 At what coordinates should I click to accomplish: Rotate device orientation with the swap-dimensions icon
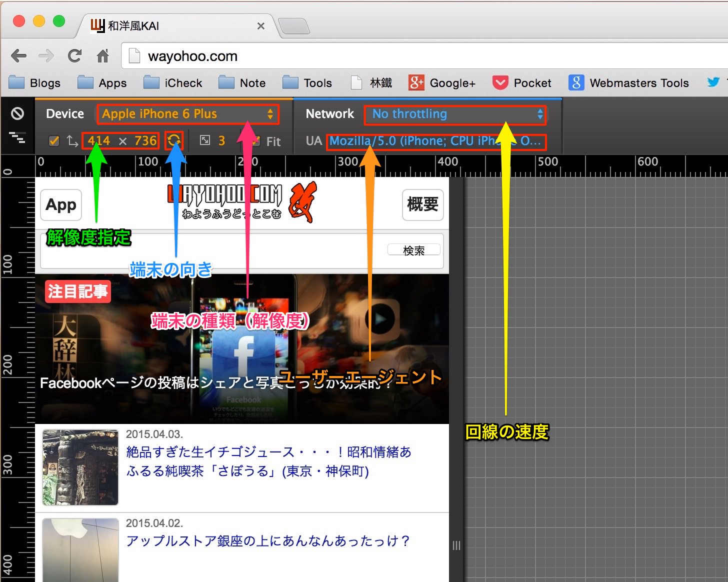click(x=174, y=140)
